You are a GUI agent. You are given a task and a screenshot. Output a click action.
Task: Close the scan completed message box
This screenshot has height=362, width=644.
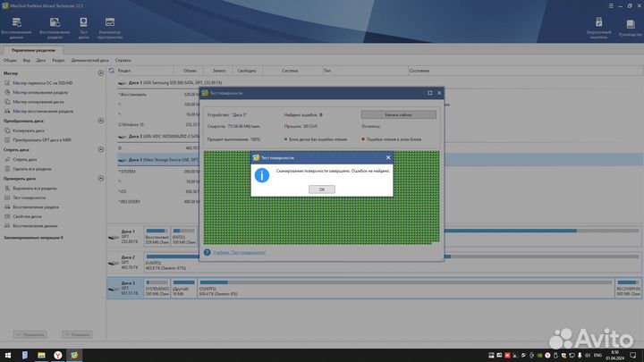point(321,189)
